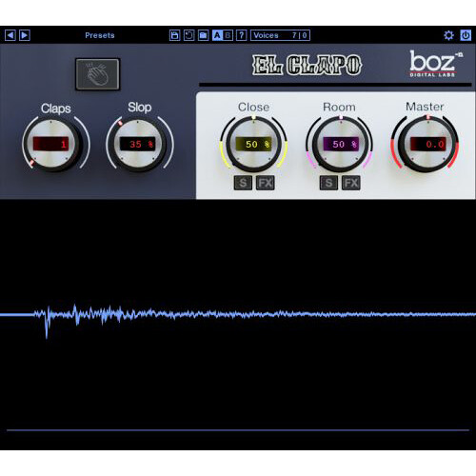Open FX for the Room channel

pyautogui.click(x=351, y=183)
